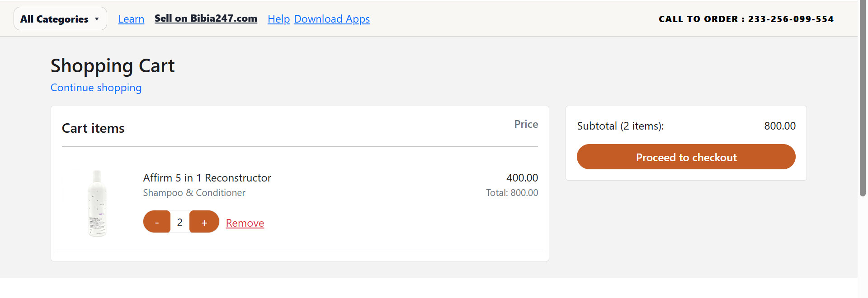Click the Learn link
The height and width of the screenshot is (298, 868).
131,19
